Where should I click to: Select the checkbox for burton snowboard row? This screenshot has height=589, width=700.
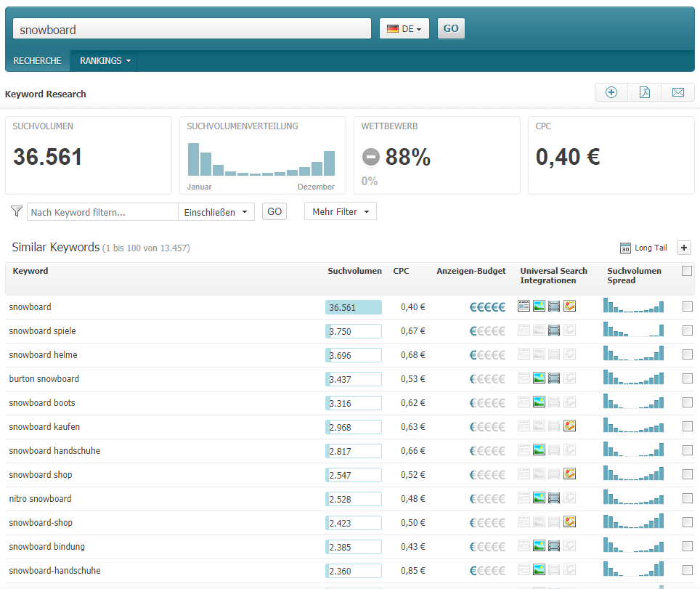pos(687,378)
